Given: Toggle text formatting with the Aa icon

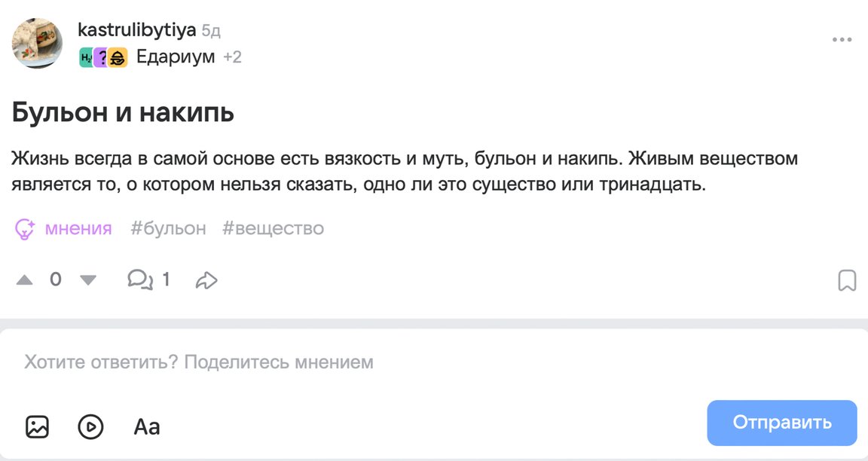Looking at the screenshot, I should point(147,427).
